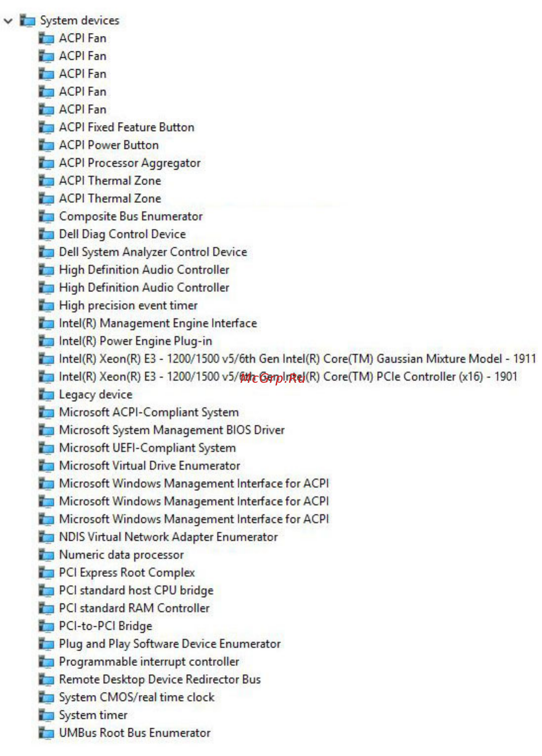This screenshot has width=542, height=756.
Task: Select ACPI Power Button entry
Action: (x=109, y=145)
